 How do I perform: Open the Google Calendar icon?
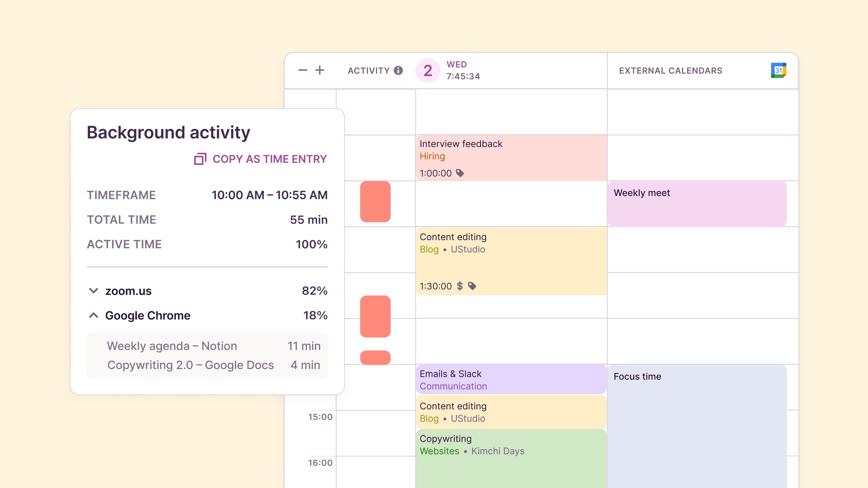tap(778, 70)
